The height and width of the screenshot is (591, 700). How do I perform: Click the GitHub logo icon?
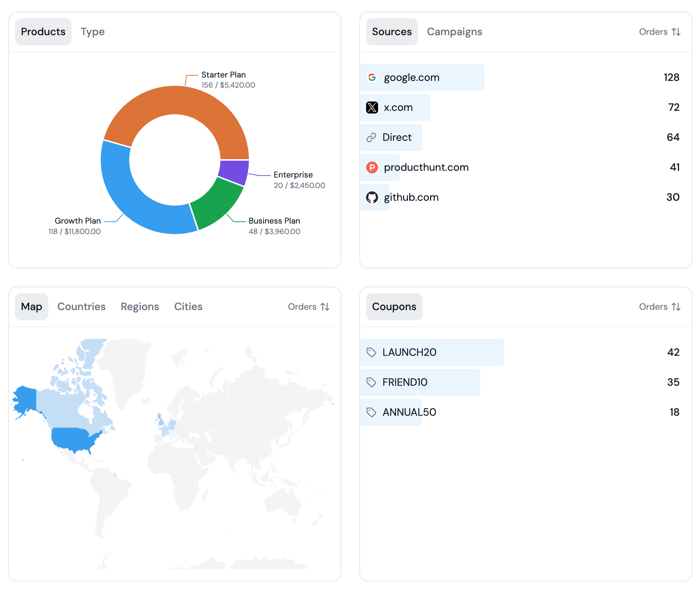tap(372, 197)
